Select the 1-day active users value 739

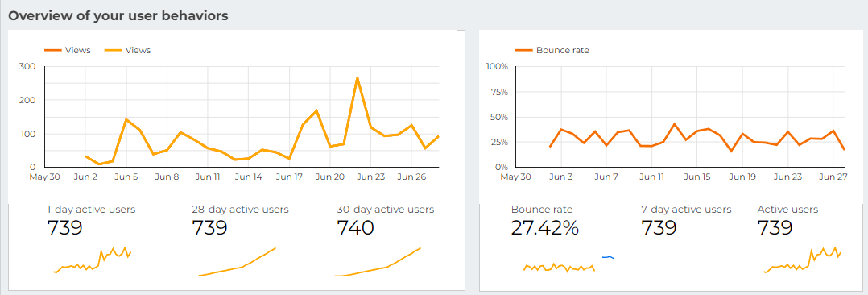tap(64, 228)
